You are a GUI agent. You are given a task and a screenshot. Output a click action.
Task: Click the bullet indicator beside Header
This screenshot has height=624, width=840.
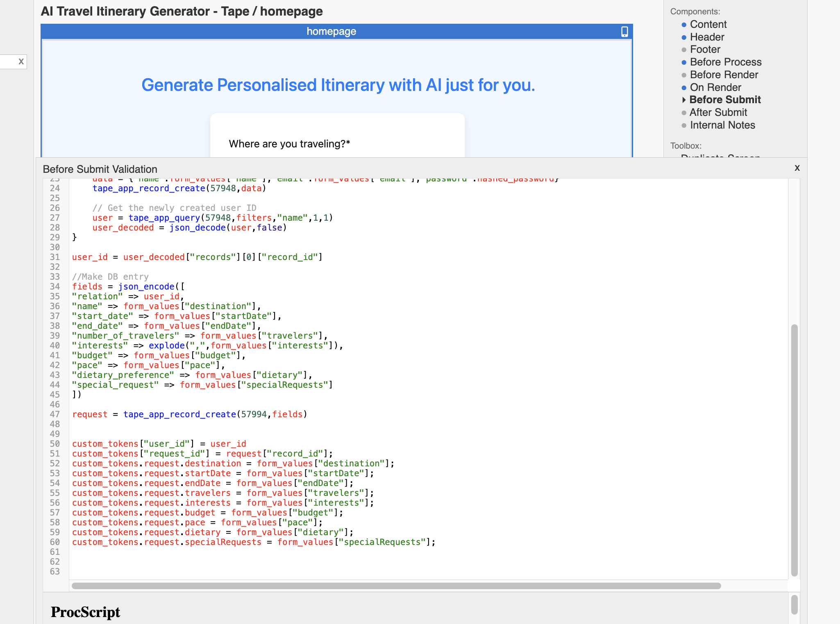pos(683,37)
